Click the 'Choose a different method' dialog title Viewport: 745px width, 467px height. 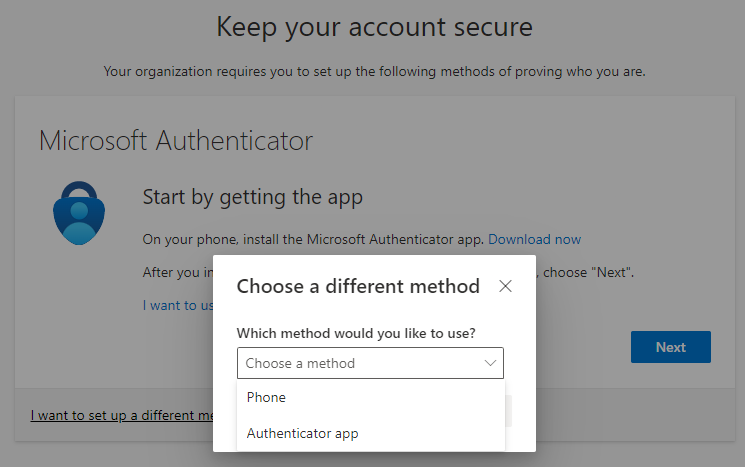358,287
